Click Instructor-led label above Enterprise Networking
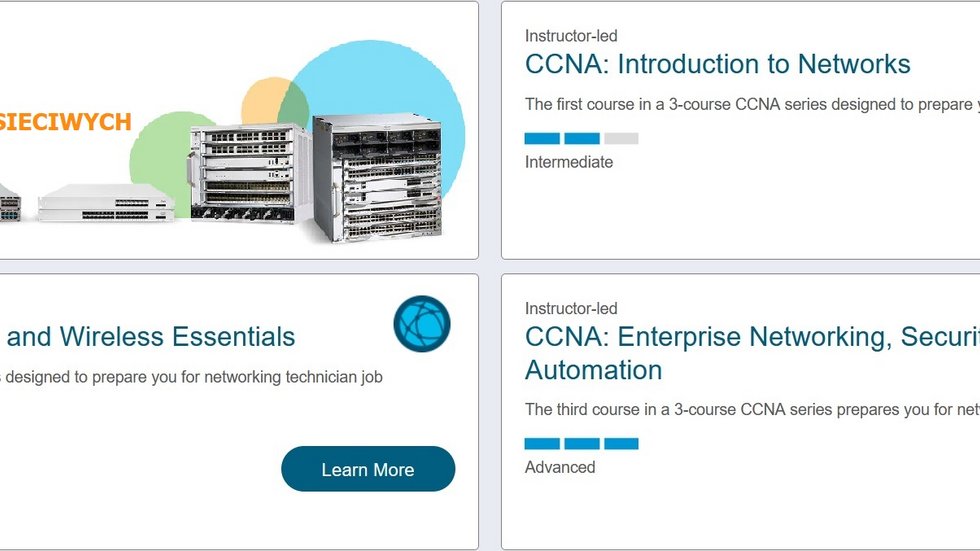This screenshot has height=551, width=980. click(571, 308)
